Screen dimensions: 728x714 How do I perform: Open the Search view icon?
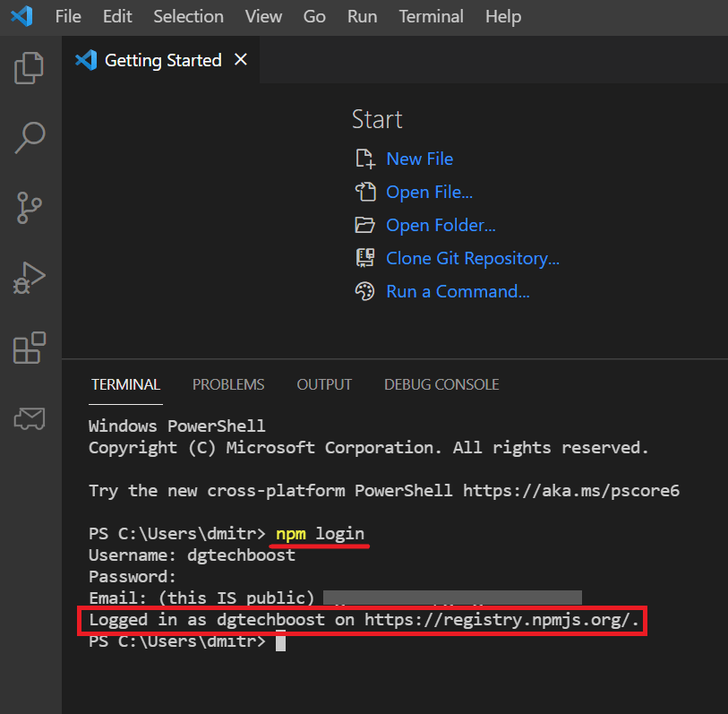[x=30, y=137]
